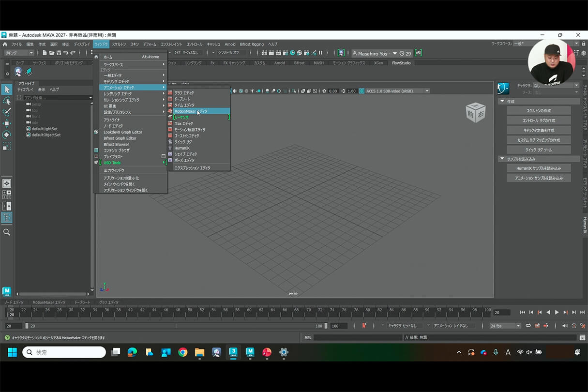Toggle timeline audio speaker icon
The image size is (588, 392).
(x=565, y=326)
